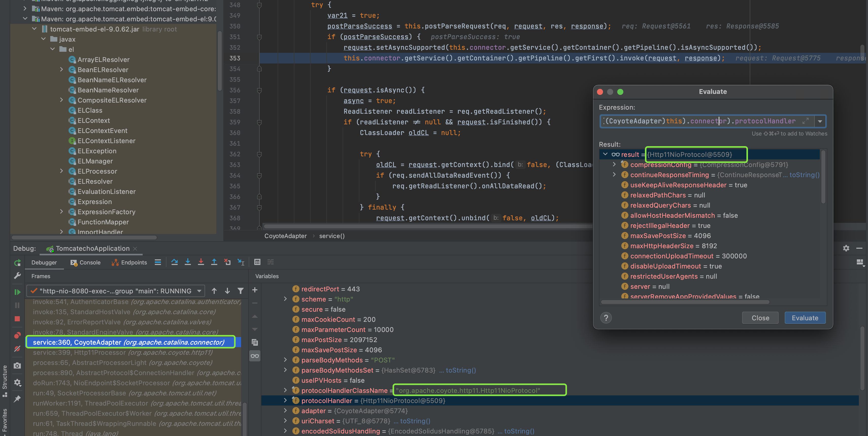Toggle the frames filter funnel icon
The width and height of the screenshot is (868, 436).
[x=241, y=291]
